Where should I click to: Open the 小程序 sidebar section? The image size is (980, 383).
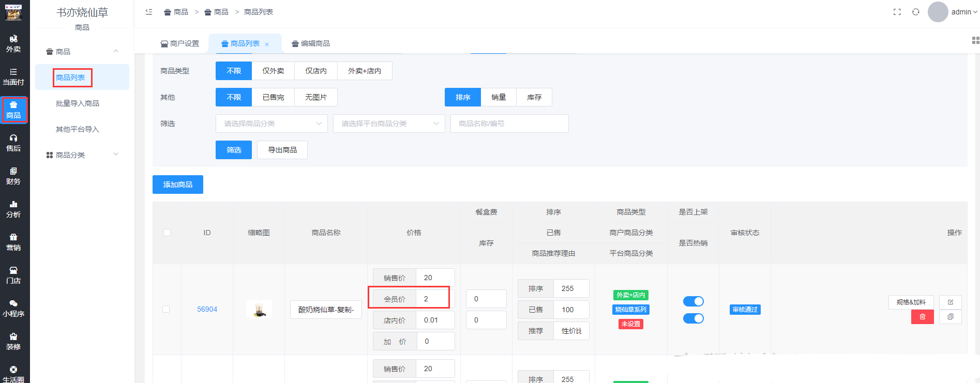(x=13, y=309)
